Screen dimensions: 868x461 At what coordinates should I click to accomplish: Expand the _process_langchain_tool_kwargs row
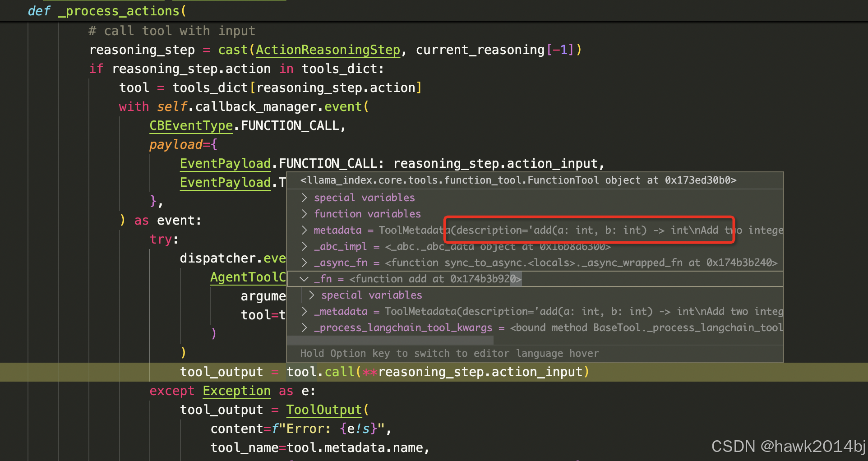tap(305, 327)
